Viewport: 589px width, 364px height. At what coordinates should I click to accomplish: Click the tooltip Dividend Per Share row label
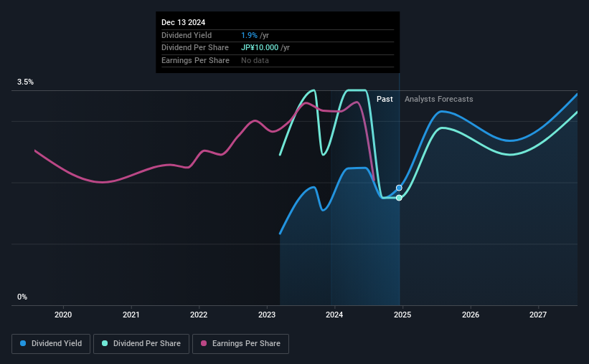tap(195, 48)
